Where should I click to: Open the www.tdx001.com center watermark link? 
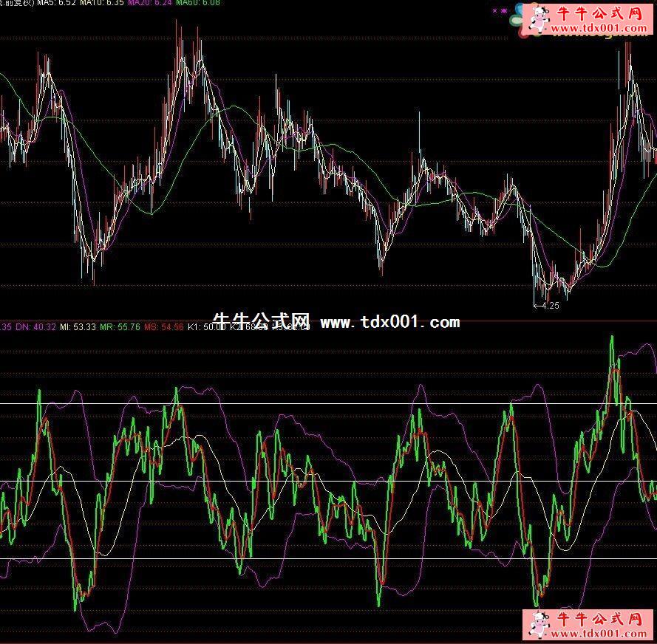(389, 322)
